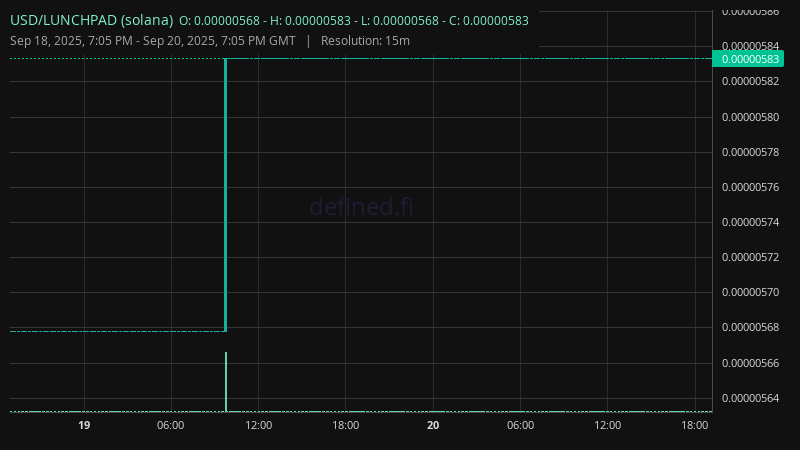Click the bold 19 date axis label
This screenshot has width=800, height=450.
pos(84,425)
